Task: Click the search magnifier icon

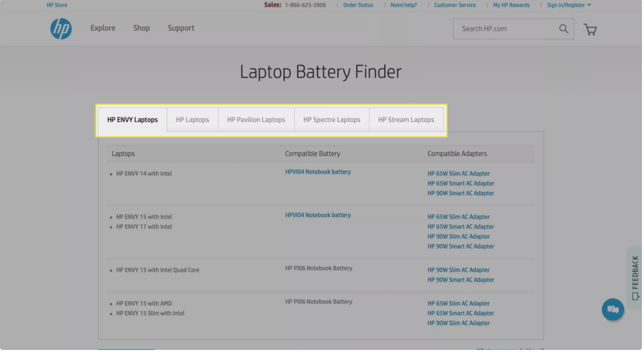Action: [563, 29]
